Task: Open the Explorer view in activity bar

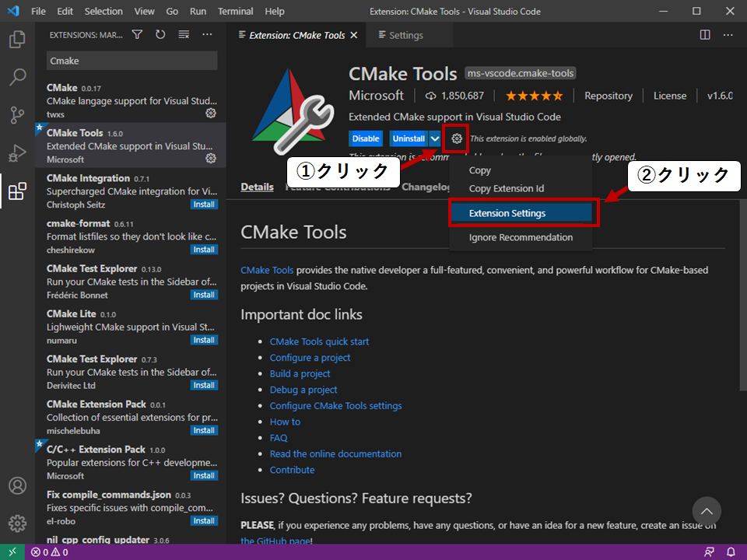Action: click(x=17, y=39)
